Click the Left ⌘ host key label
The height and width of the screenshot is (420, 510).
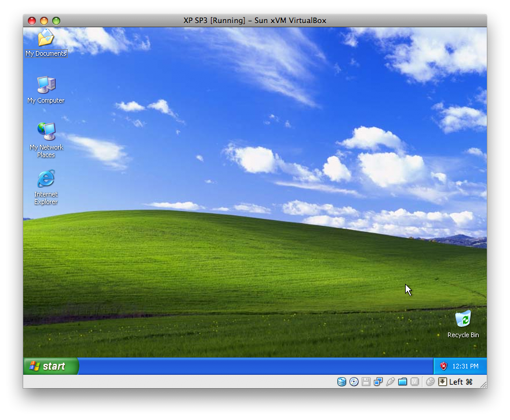461,382
